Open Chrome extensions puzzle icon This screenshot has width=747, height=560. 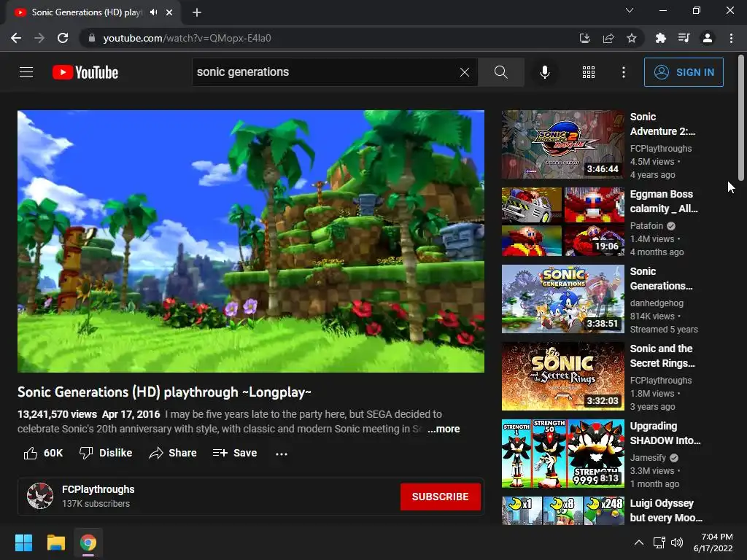pos(660,38)
